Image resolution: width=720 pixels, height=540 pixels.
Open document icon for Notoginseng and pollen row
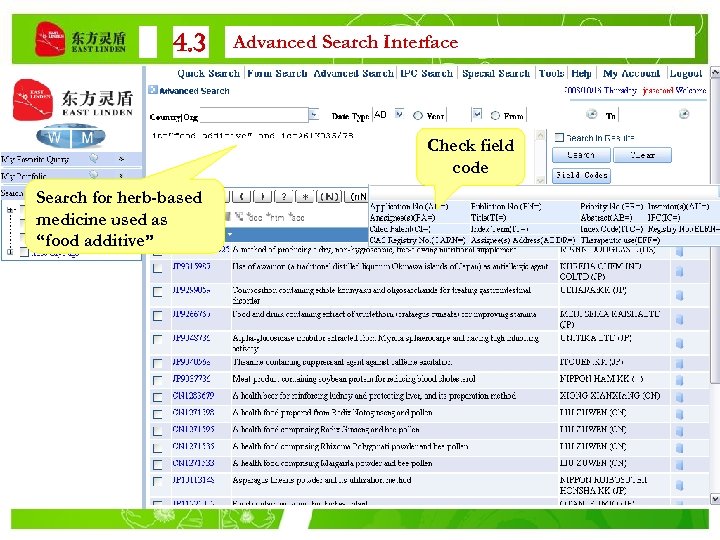[x=680, y=414]
